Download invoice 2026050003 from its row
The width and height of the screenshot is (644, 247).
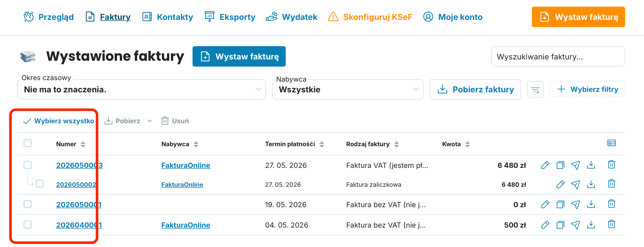pos(591,165)
